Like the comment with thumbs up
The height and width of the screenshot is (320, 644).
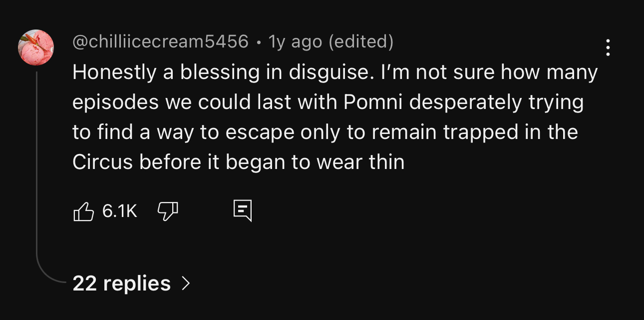pos(84,211)
